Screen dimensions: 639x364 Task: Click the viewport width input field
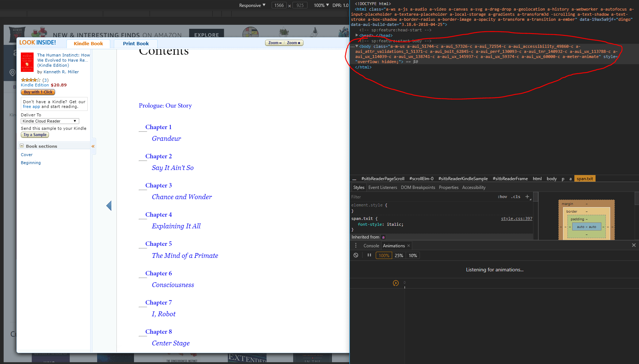click(x=279, y=5)
